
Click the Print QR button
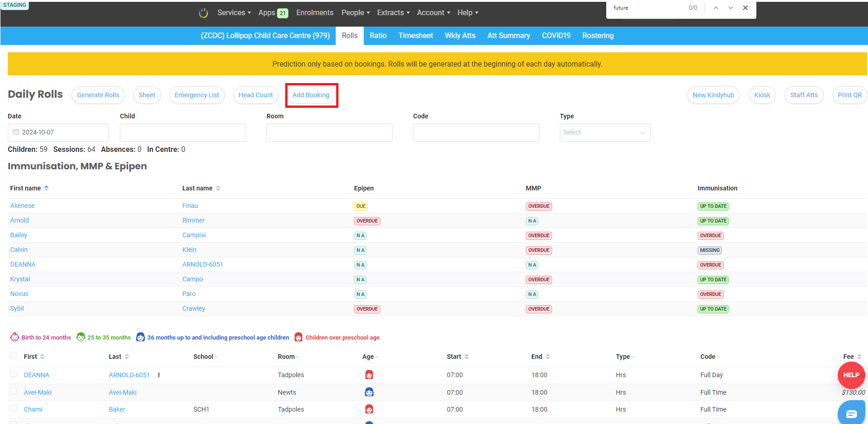(x=850, y=95)
